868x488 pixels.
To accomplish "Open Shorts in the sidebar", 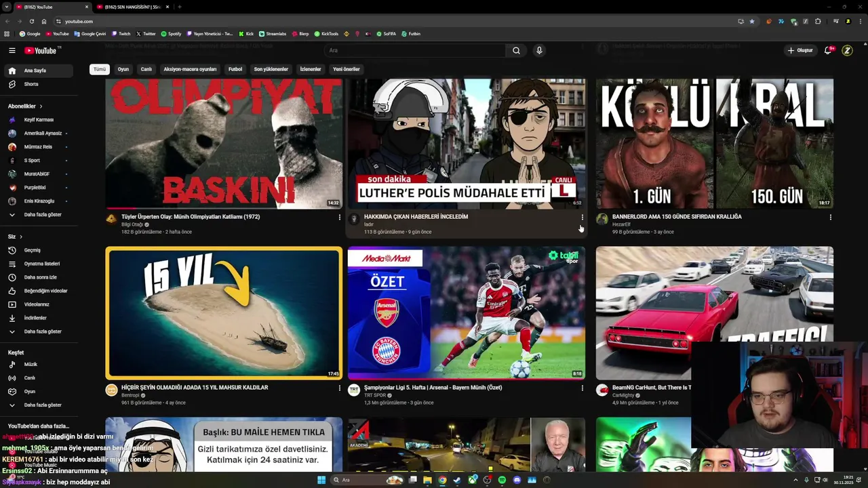I will (x=38, y=84).
